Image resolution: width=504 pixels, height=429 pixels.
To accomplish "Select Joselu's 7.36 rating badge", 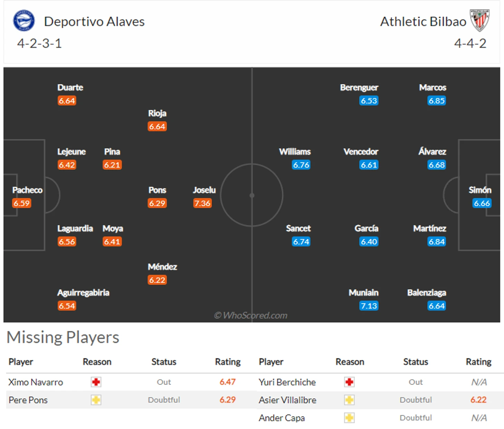I will (202, 203).
